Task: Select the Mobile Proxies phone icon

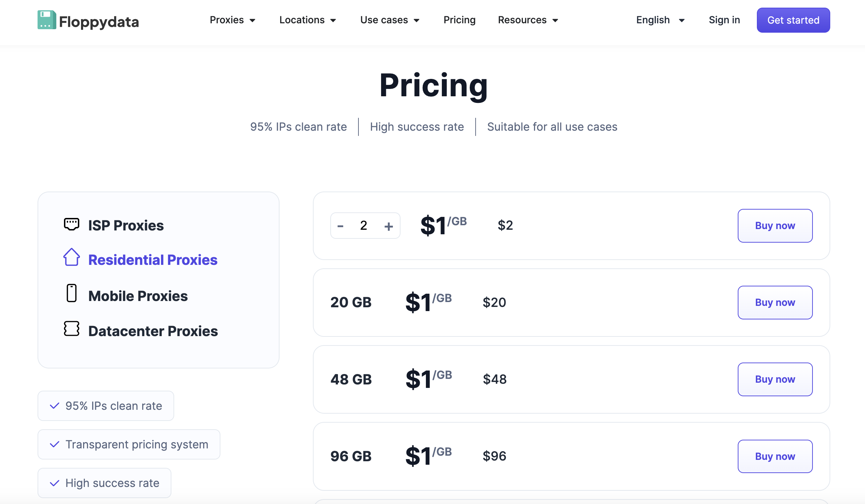Action: [x=72, y=294]
